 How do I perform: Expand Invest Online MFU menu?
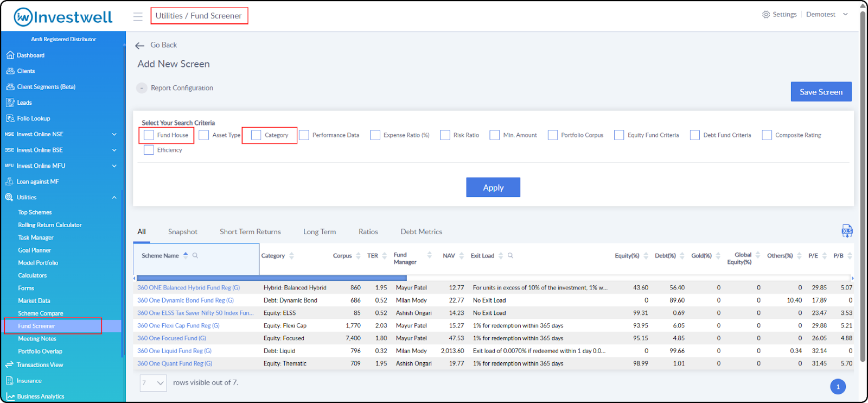point(114,166)
